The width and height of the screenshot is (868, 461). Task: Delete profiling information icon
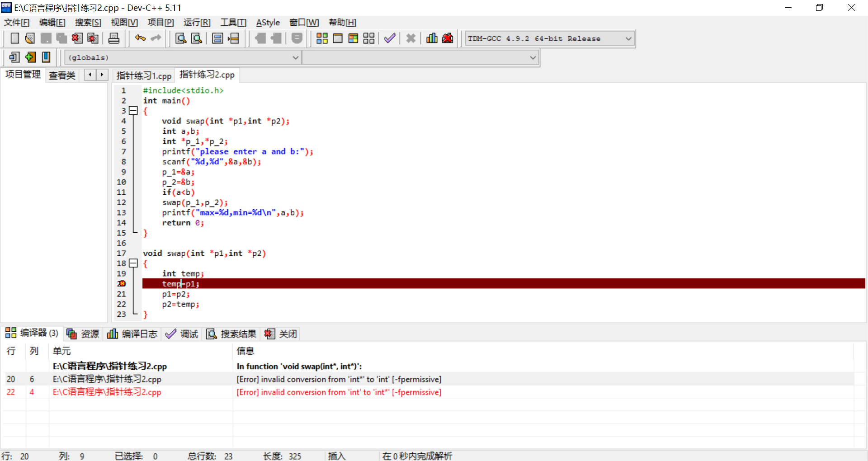448,38
